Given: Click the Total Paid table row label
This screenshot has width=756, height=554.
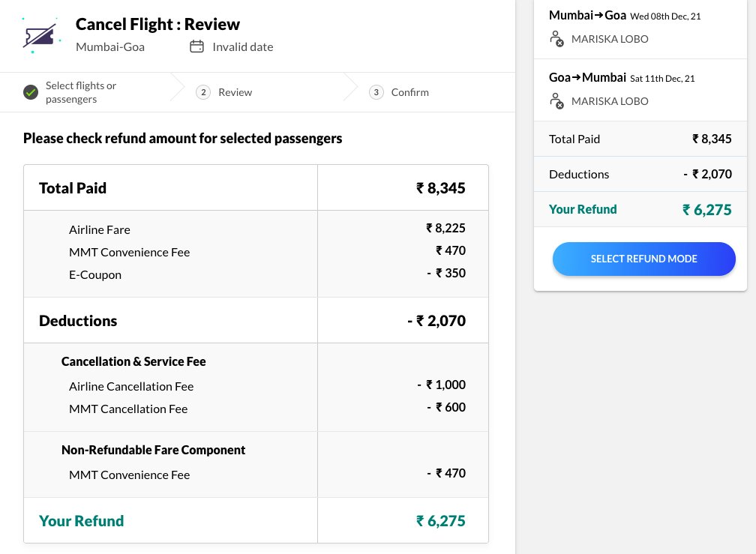Looking at the screenshot, I should [x=73, y=188].
